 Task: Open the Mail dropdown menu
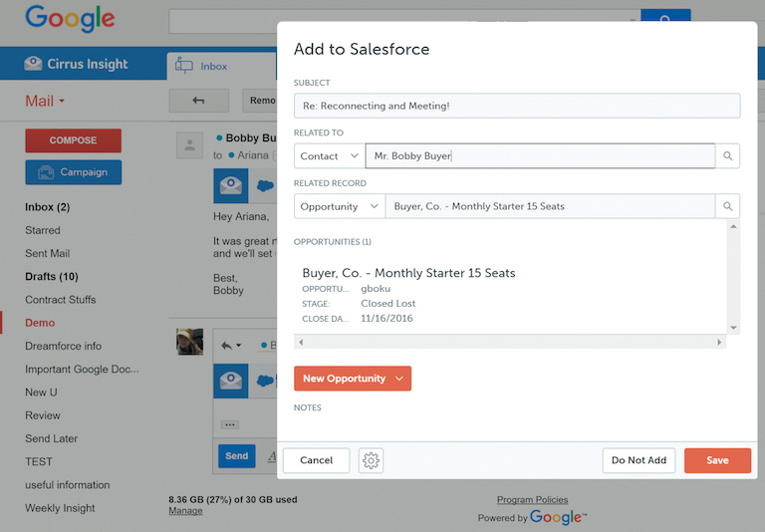point(45,102)
